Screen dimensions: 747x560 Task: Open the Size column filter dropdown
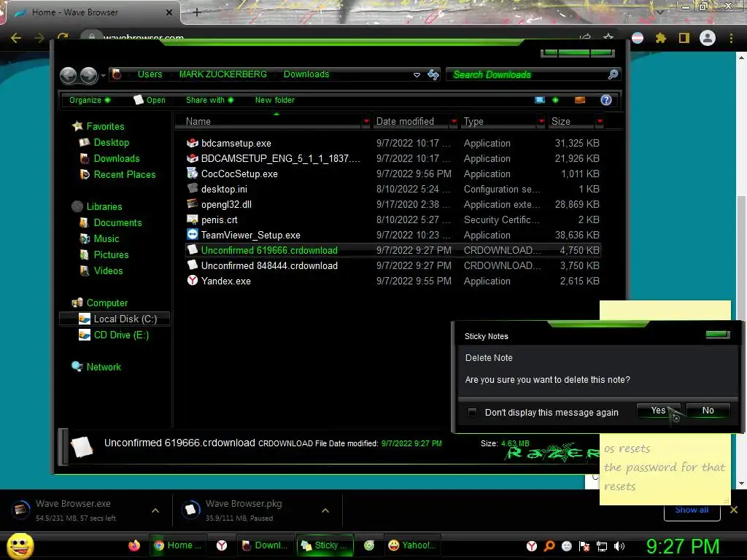pos(600,122)
